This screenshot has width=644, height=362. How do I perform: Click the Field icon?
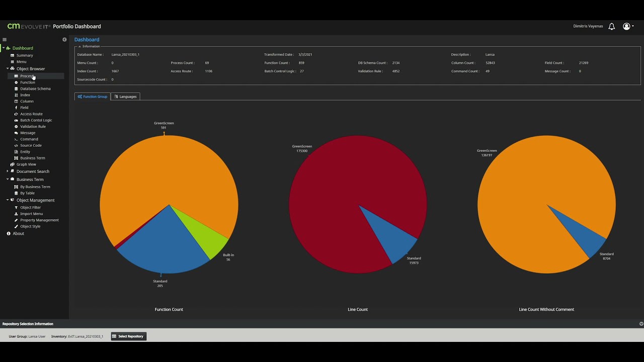16,108
